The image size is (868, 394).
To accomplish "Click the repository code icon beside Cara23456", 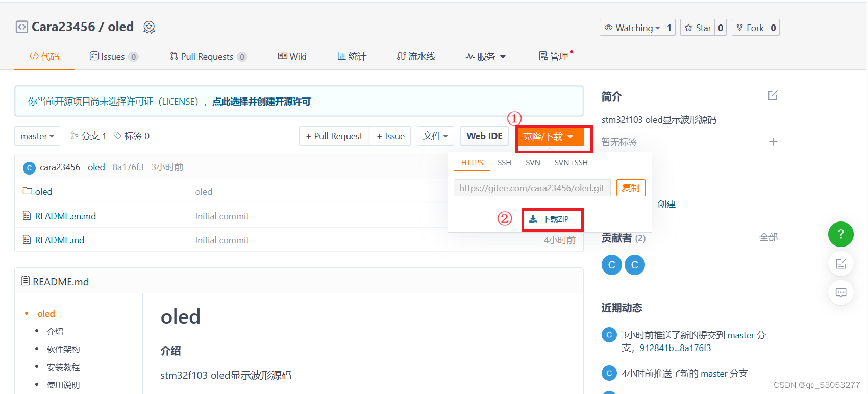I will click(21, 27).
